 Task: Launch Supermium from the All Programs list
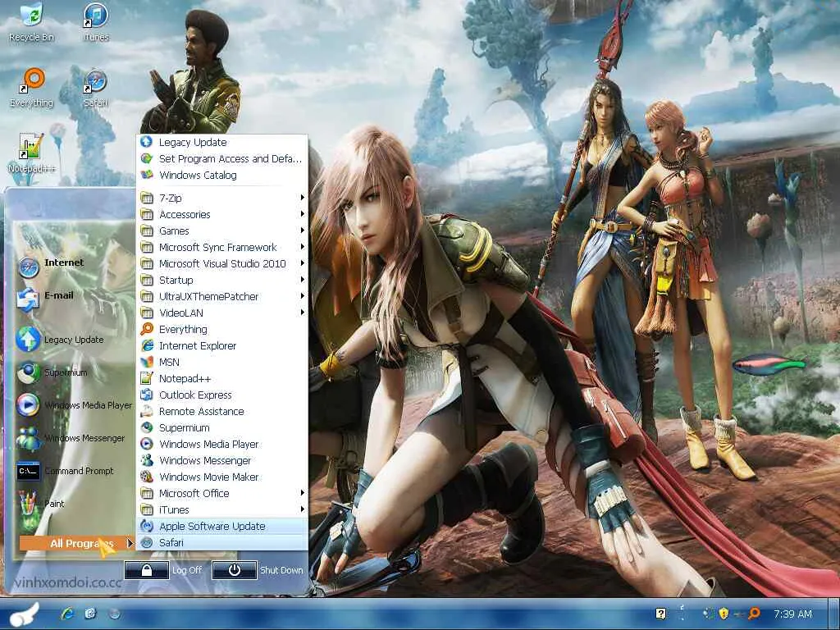[x=222, y=428]
